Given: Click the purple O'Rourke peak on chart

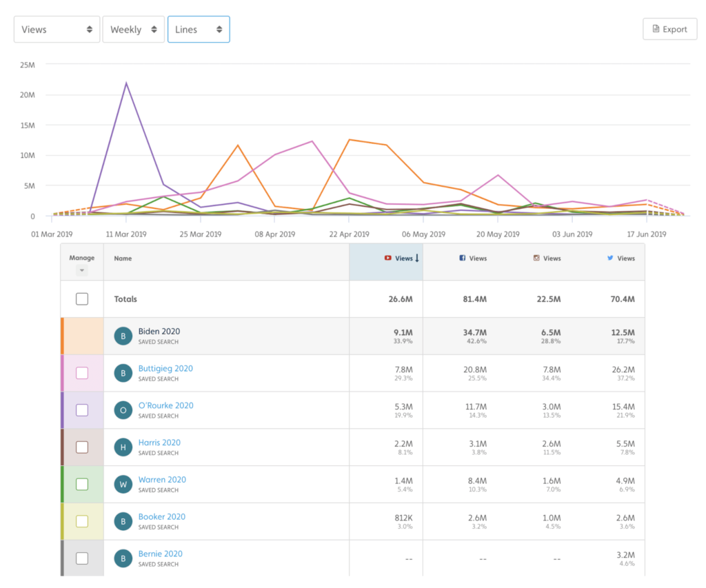Looking at the screenshot, I should tap(126, 83).
